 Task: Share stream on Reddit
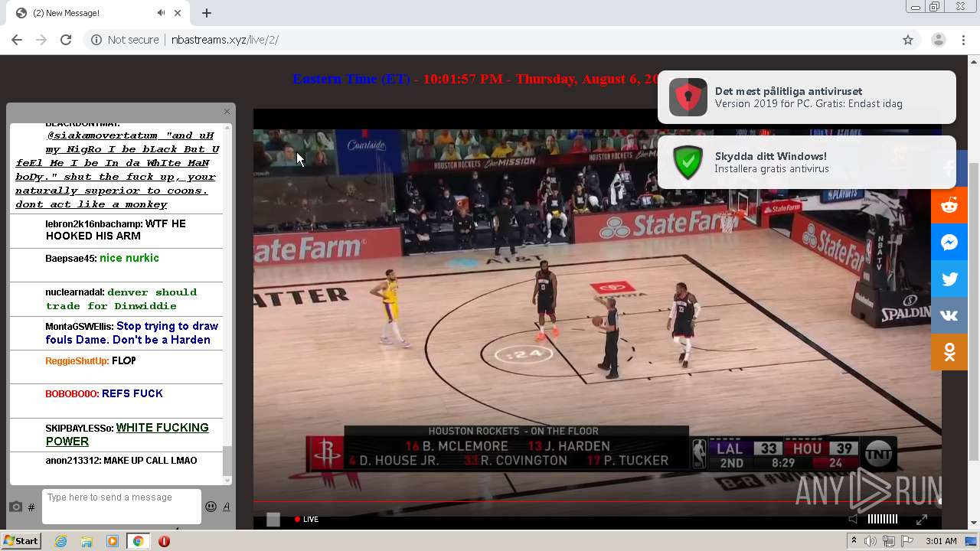[949, 205]
